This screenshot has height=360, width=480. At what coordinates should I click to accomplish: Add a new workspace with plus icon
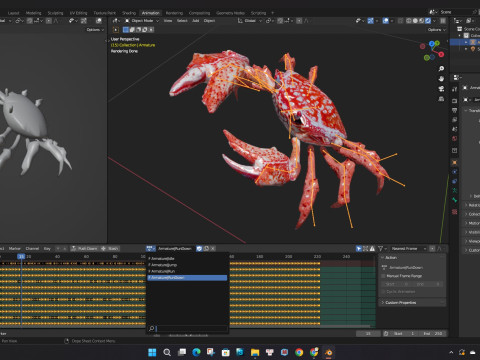coord(272,13)
